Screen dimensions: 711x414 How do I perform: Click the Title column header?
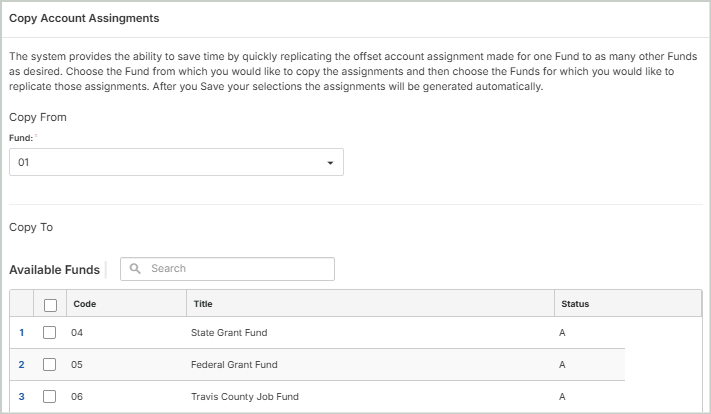coord(203,304)
